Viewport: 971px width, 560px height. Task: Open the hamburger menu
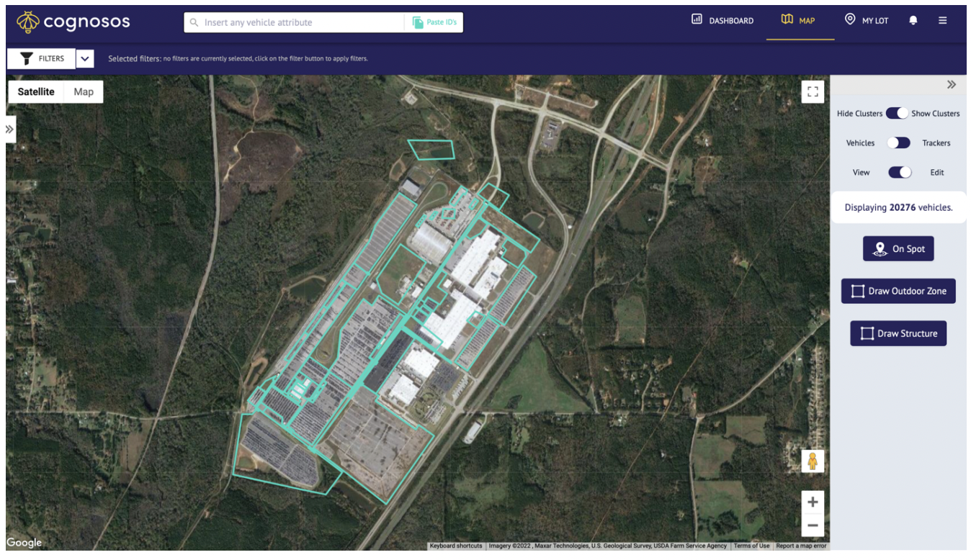pos(942,21)
